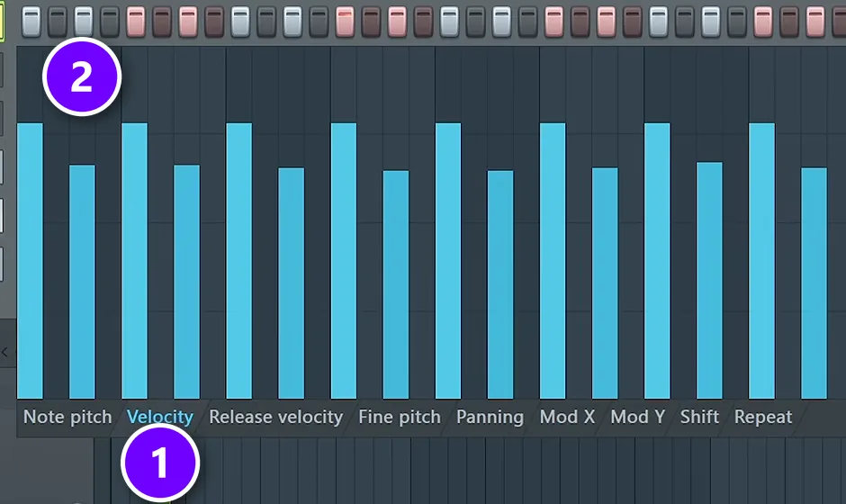Adjust velocity bar for step 5

(134, 261)
